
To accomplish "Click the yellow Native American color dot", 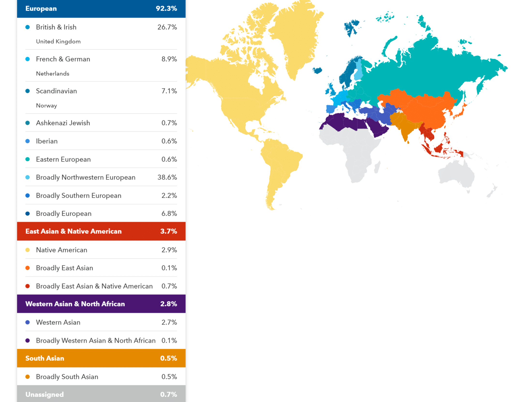I will pos(28,250).
